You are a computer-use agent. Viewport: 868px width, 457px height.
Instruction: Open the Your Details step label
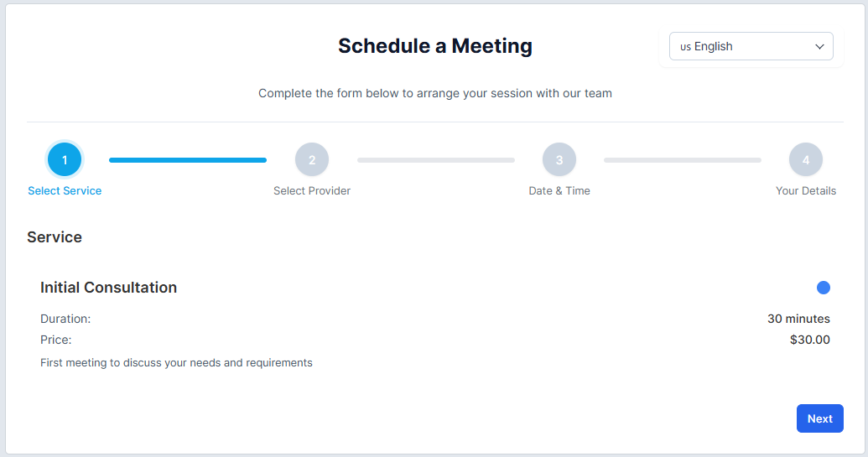click(806, 191)
